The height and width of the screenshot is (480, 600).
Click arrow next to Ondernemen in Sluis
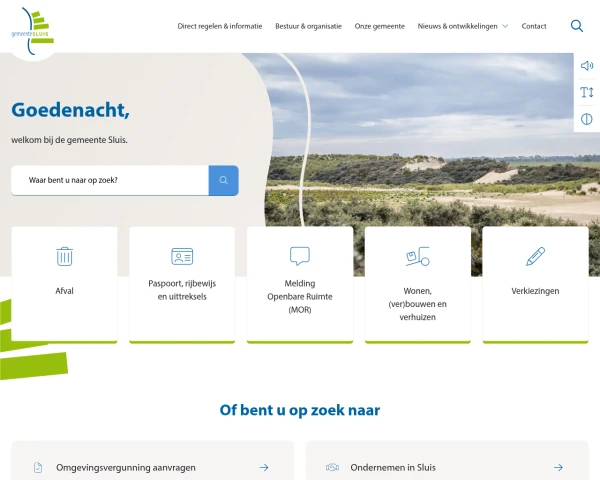point(558,467)
